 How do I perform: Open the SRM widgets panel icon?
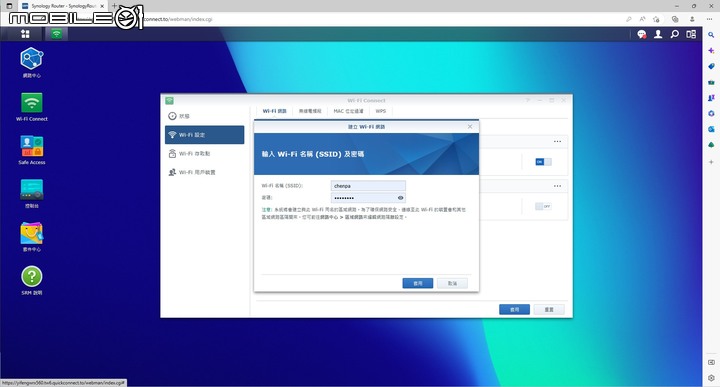pos(691,34)
